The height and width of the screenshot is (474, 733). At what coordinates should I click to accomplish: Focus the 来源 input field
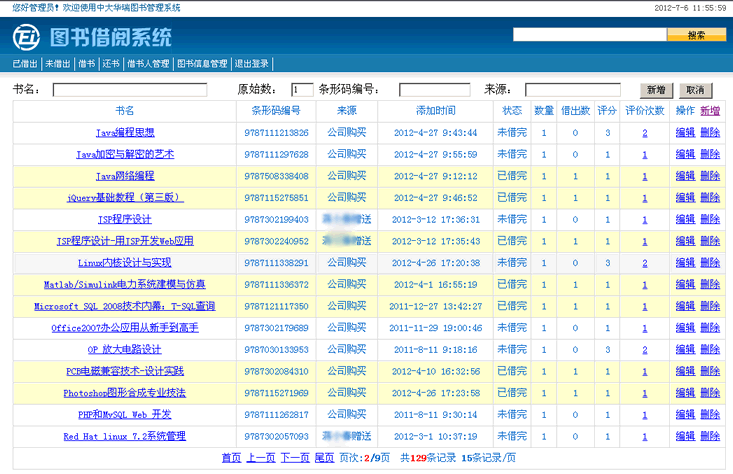point(573,90)
